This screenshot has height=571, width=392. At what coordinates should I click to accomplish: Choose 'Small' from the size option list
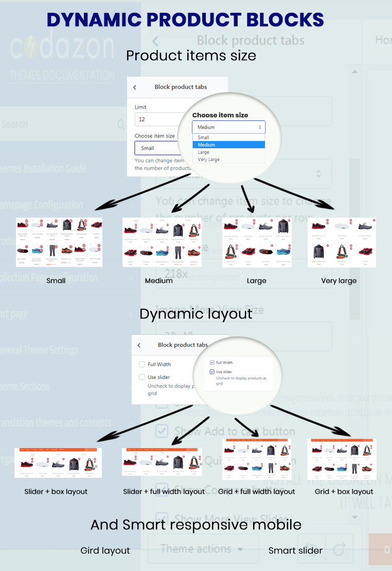228,137
